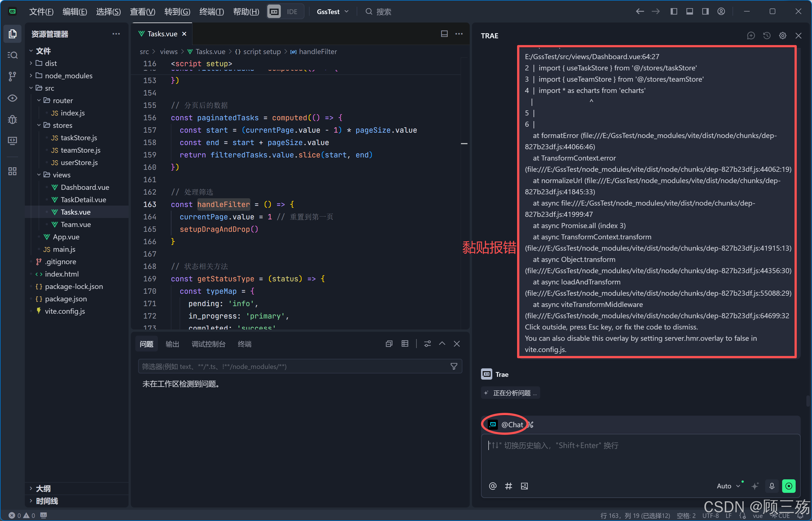
Task: Open chat history in TRAE panel
Action: coord(767,35)
